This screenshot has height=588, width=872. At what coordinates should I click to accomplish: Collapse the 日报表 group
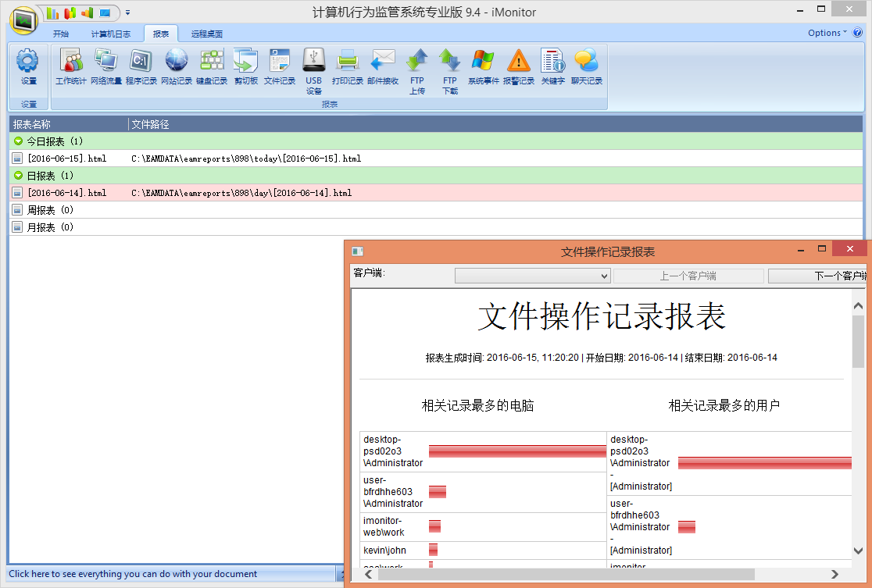click(19, 176)
